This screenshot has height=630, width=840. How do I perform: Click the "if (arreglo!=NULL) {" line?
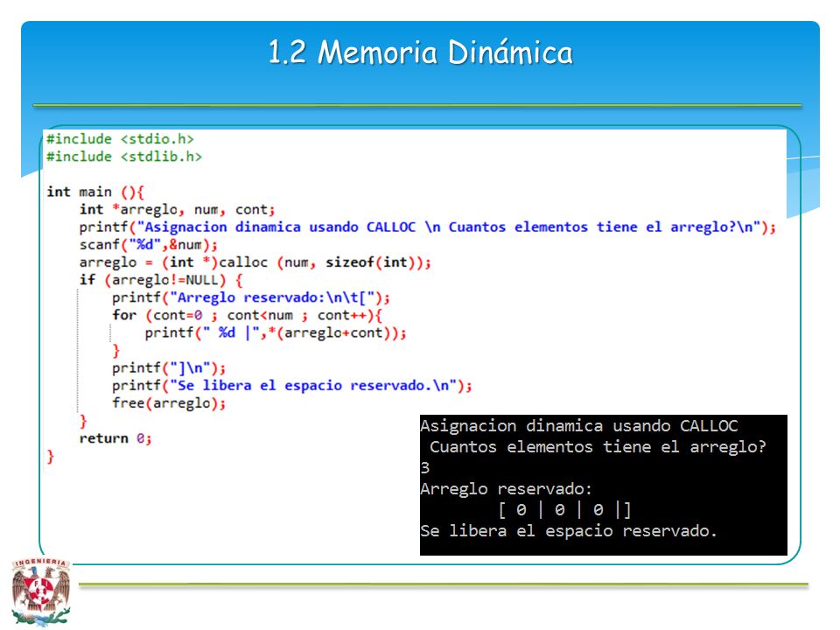click(161, 281)
